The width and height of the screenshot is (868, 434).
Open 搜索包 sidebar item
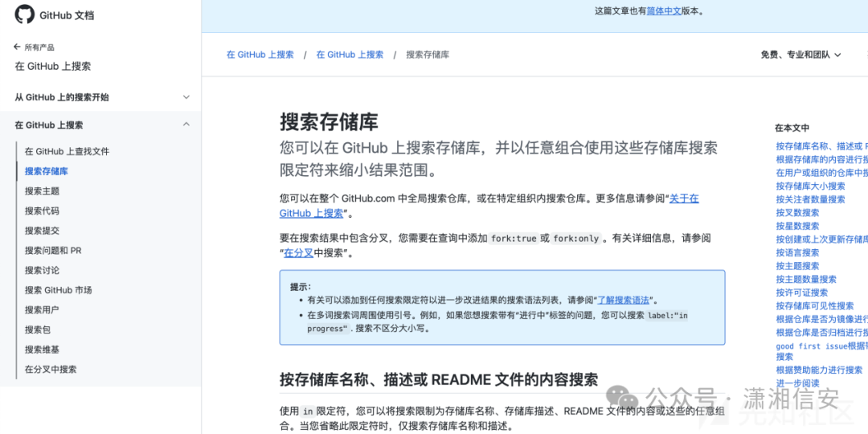(x=38, y=330)
